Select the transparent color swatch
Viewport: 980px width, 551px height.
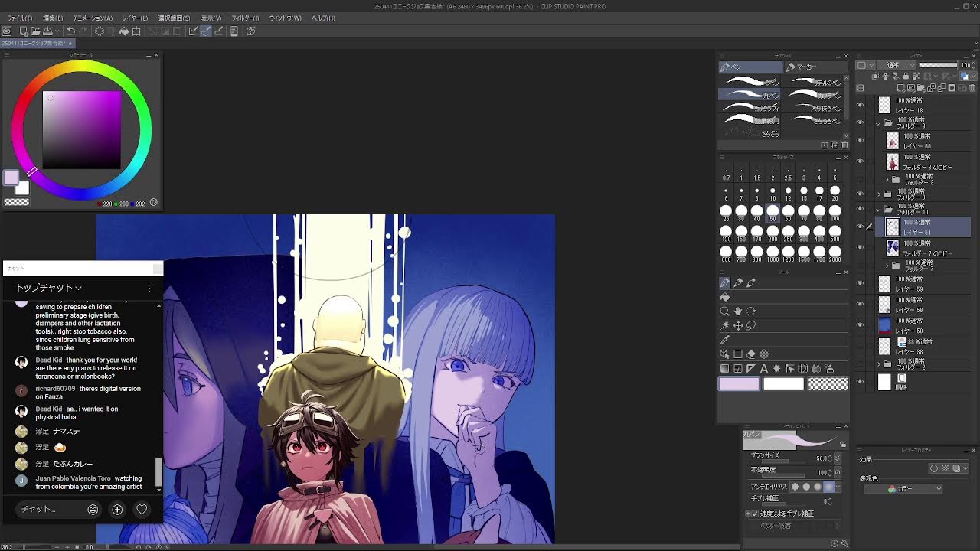(x=828, y=384)
